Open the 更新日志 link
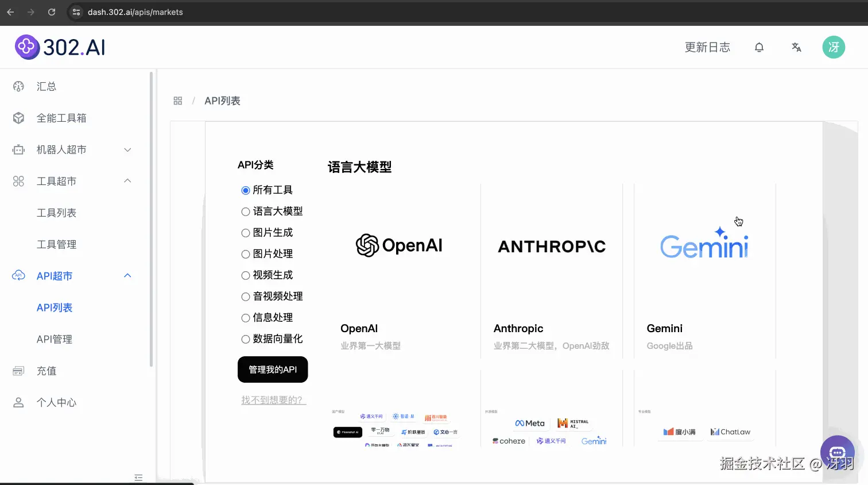 point(707,47)
